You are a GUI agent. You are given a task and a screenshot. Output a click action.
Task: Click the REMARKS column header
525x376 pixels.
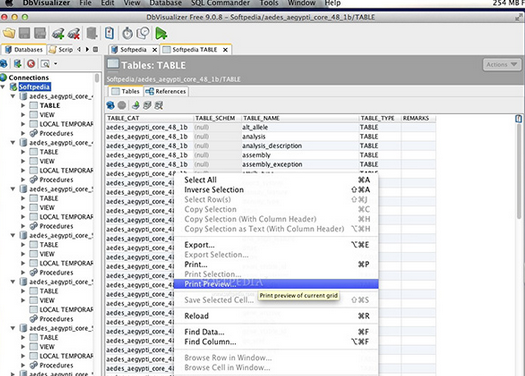(x=419, y=118)
